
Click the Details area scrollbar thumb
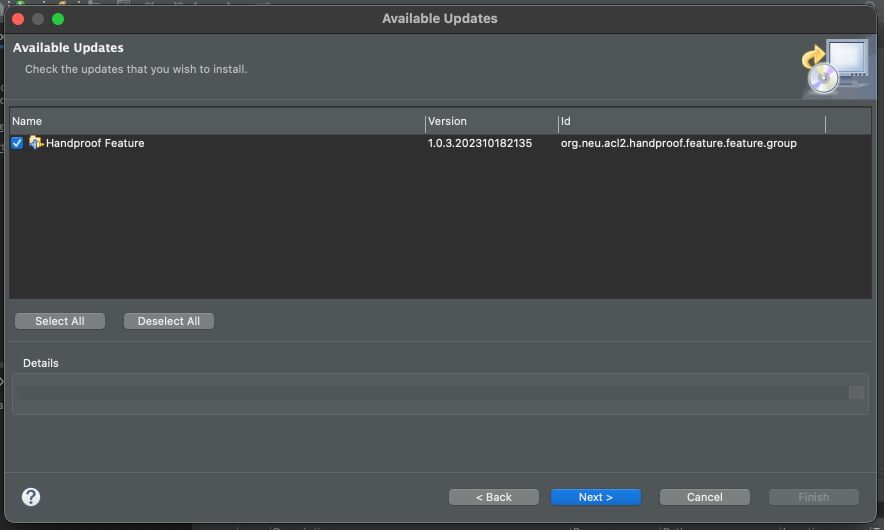856,393
